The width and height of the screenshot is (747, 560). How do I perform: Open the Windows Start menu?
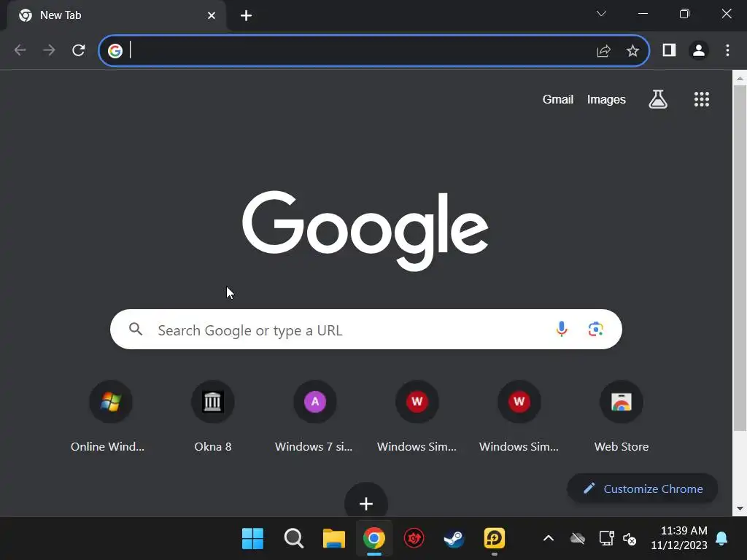(252, 539)
